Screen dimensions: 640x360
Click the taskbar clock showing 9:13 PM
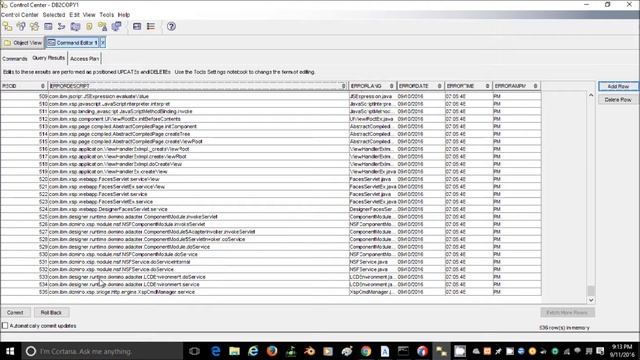point(622,351)
